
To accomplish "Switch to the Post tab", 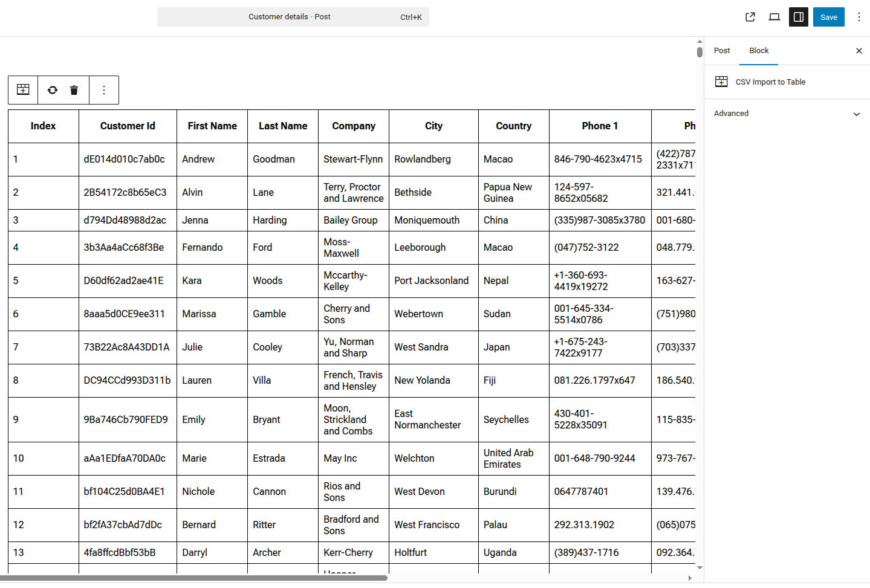I will coord(722,51).
